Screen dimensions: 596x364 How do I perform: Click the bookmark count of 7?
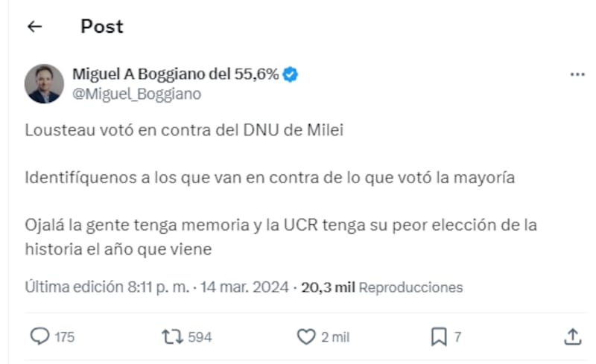click(457, 337)
